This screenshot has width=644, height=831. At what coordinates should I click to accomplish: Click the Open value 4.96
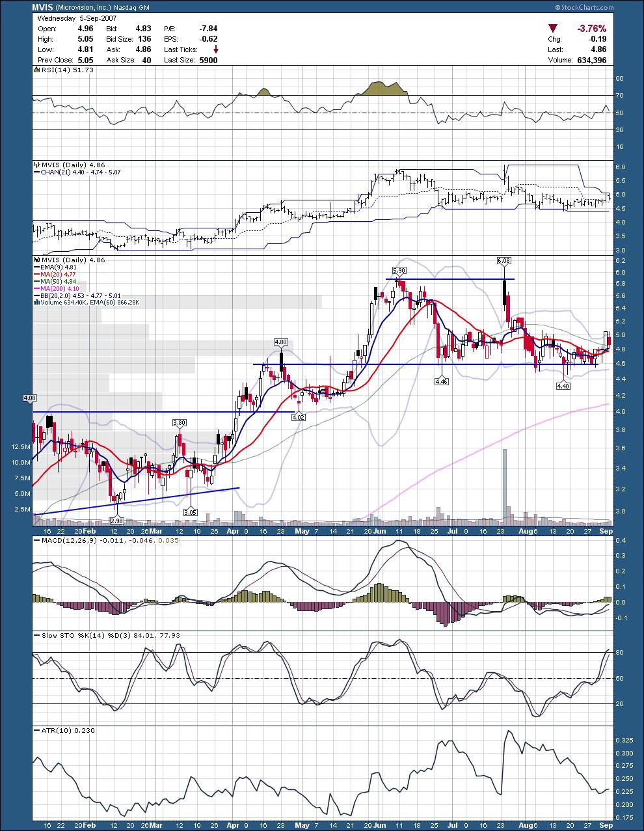[85, 29]
